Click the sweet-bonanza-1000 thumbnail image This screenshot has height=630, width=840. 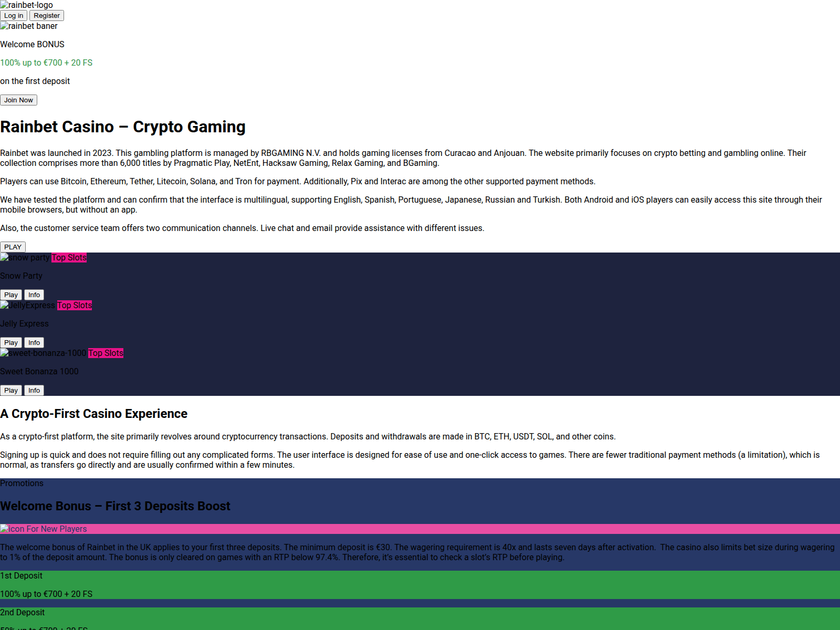(43, 353)
